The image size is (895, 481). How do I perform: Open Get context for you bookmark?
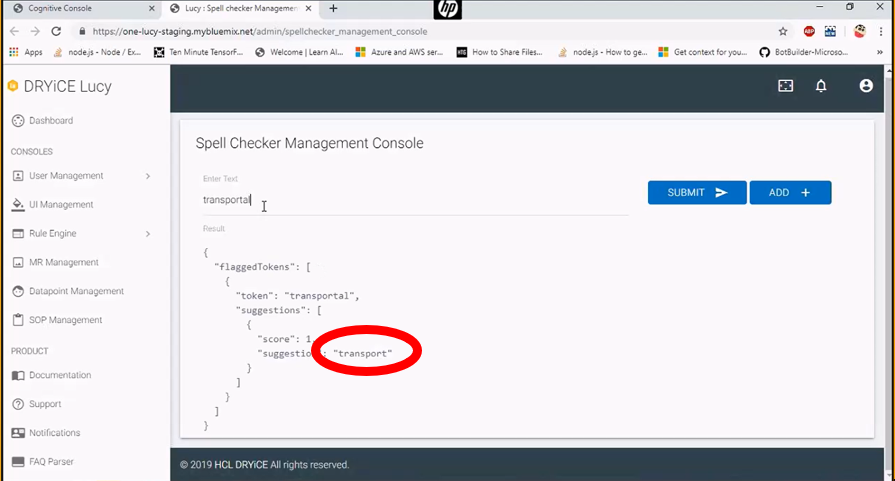703,52
